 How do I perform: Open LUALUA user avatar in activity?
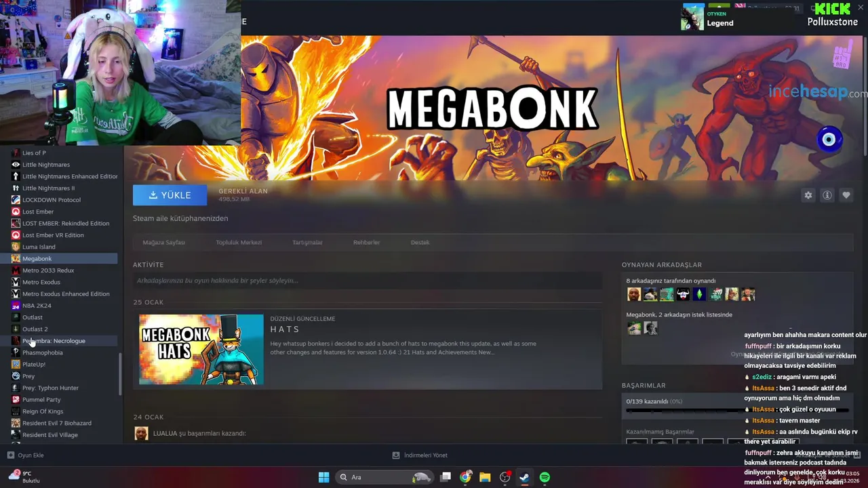click(141, 433)
